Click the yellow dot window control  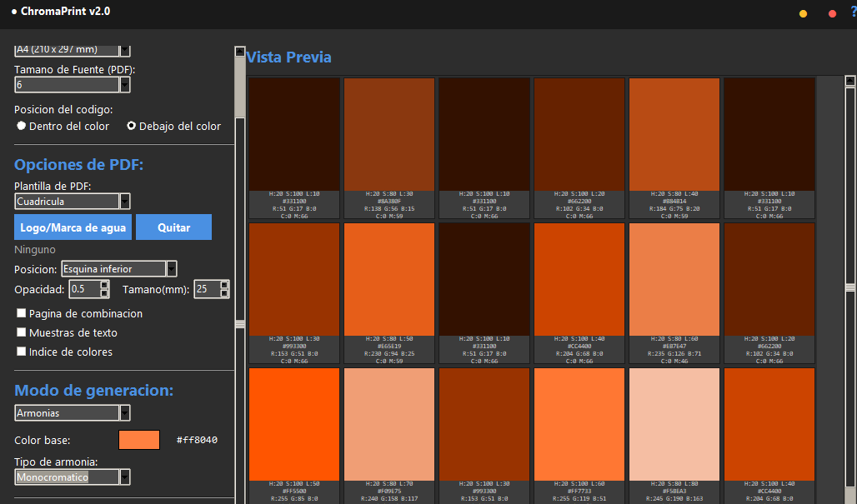click(803, 13)
